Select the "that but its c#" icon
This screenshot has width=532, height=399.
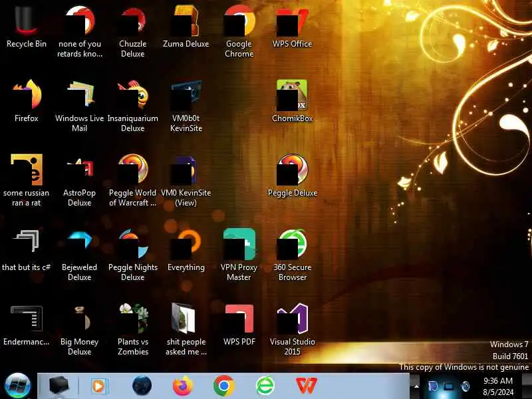26,251
